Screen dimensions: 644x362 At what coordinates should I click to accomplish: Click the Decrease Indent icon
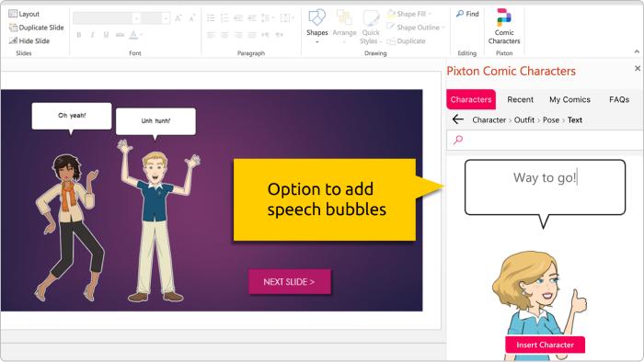click(x=238, y=18)
